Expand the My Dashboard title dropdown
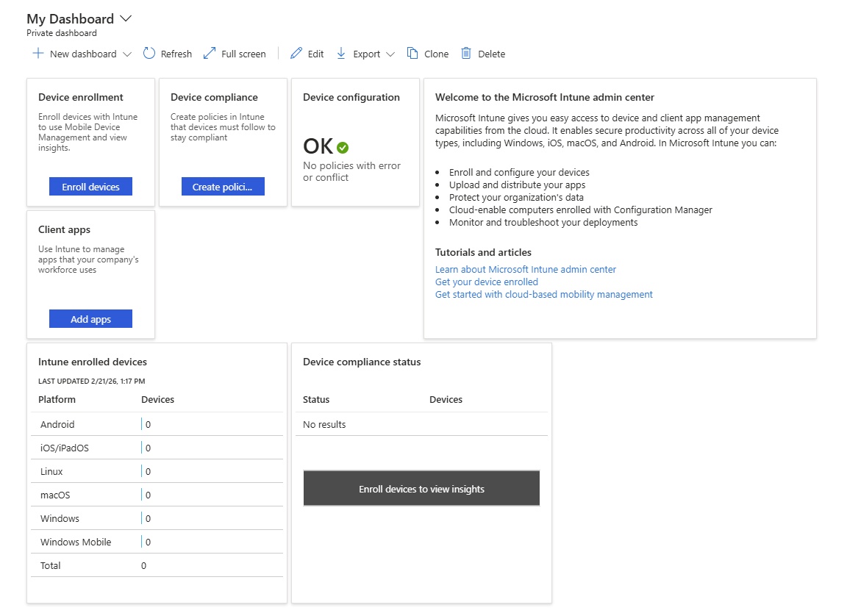The image size is (847, 616). tap(125, 19)
